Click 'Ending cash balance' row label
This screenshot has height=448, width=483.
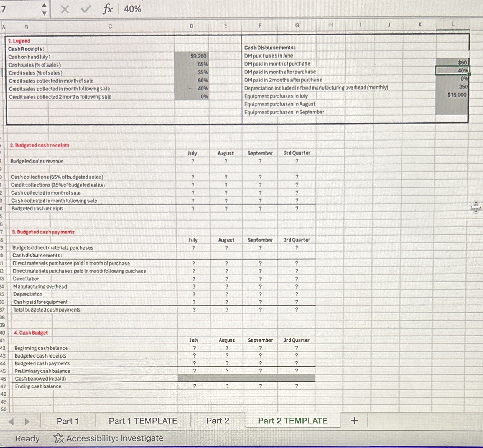coord(38,386)
